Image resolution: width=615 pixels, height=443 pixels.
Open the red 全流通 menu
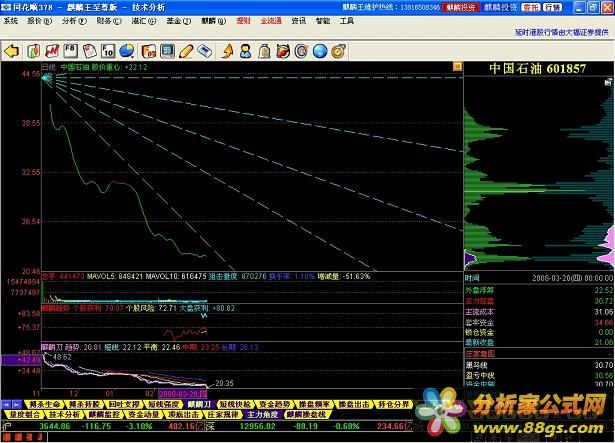[271, 21]
